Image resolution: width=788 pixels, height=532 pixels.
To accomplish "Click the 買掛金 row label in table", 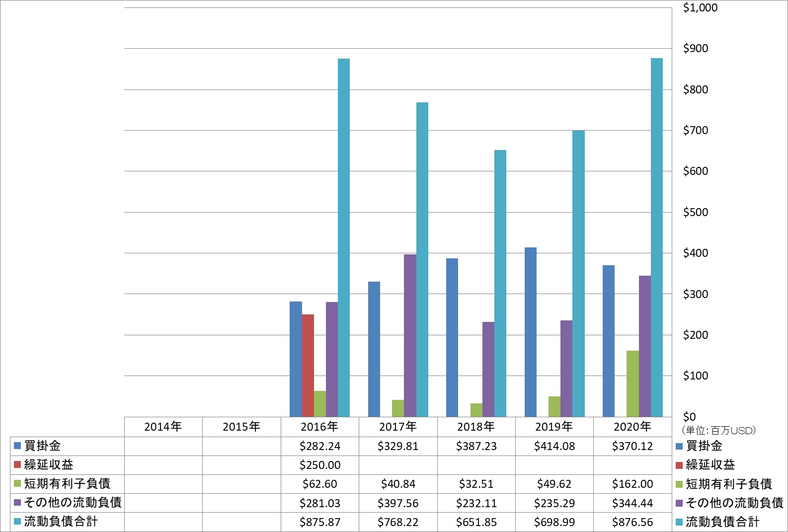I will coord(42,446).
